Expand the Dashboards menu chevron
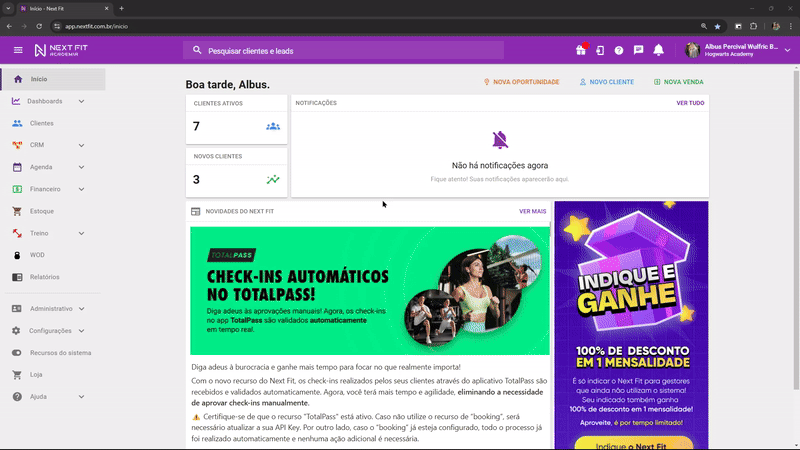Image resolution: width=800 pixels, height=450 pixels. [x=81, y=101]
